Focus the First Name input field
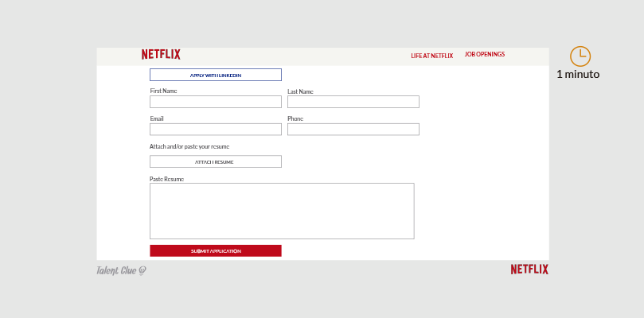644x318 pixels. pos(216,102)
